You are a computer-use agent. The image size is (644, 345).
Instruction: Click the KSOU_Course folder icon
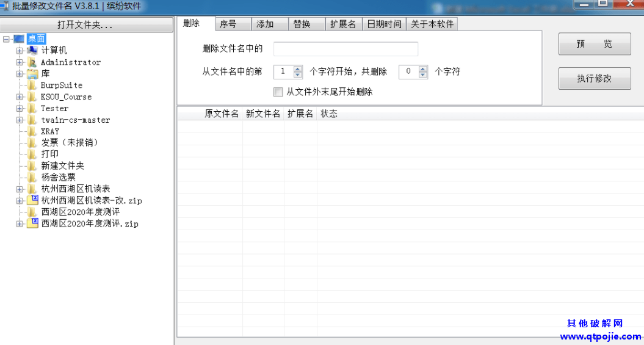click(32, 97)
